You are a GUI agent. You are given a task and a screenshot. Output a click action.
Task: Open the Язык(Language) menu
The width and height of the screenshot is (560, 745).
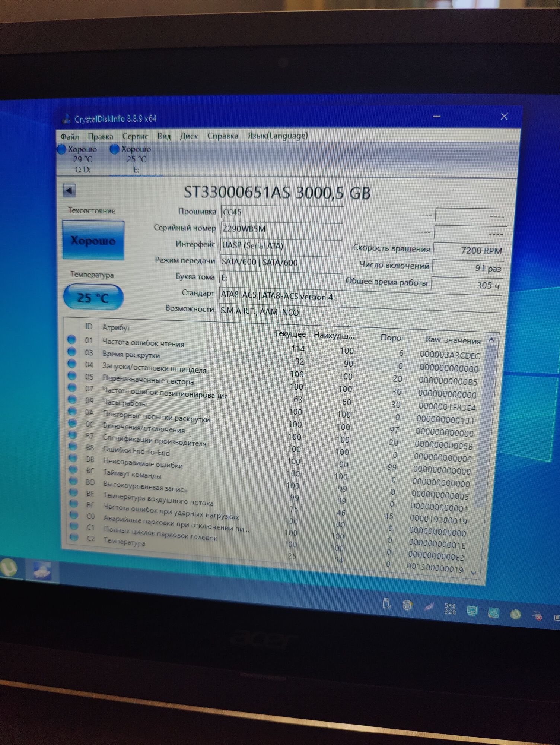[x=278, y=136]
